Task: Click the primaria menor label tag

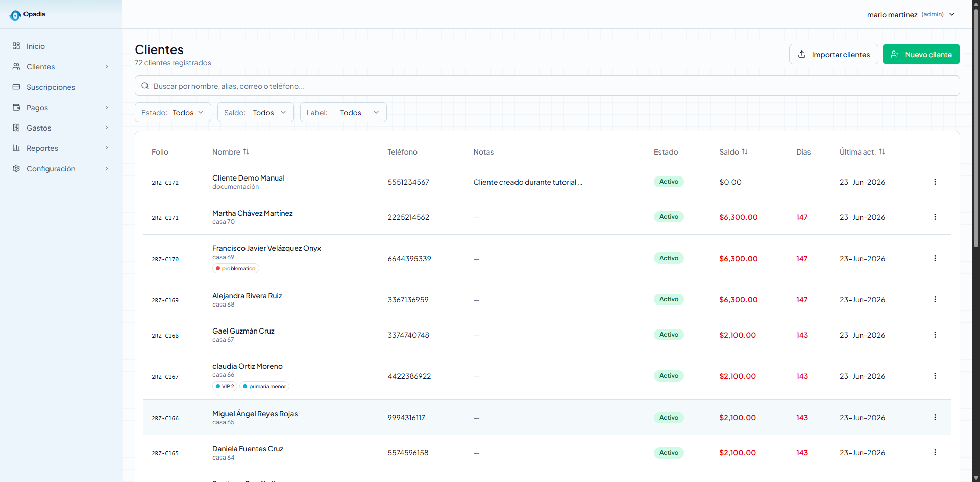Action: pyautogui.click(x=264, y=386)
